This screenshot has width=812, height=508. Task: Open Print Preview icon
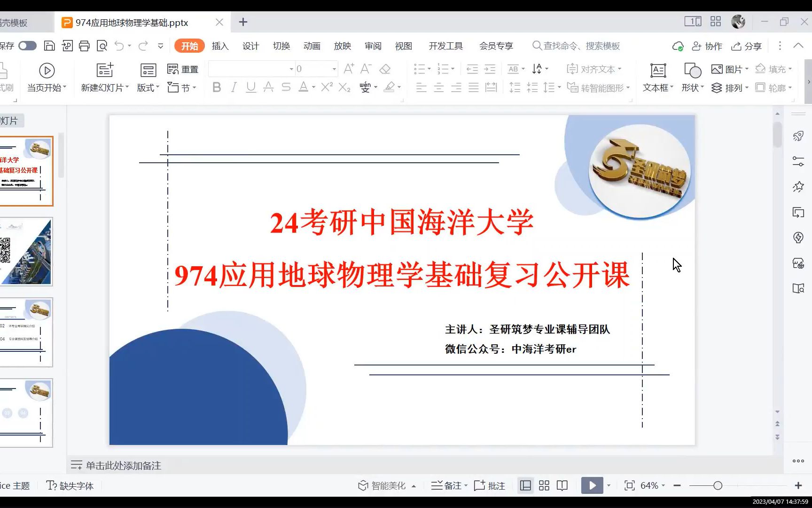point(102,46)
